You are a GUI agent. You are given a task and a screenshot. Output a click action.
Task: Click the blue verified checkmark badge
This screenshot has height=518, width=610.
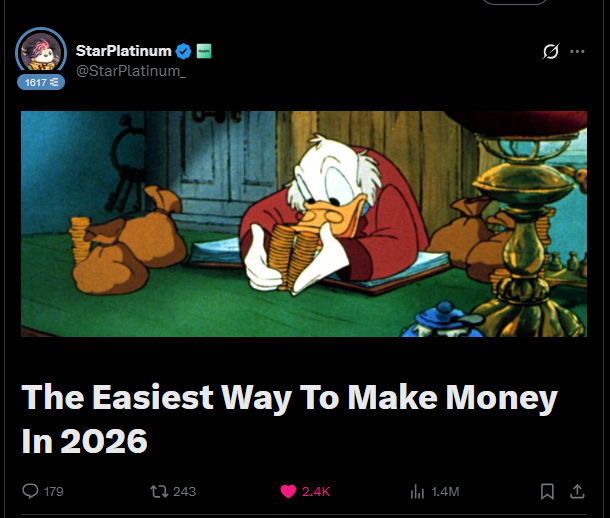183,51
